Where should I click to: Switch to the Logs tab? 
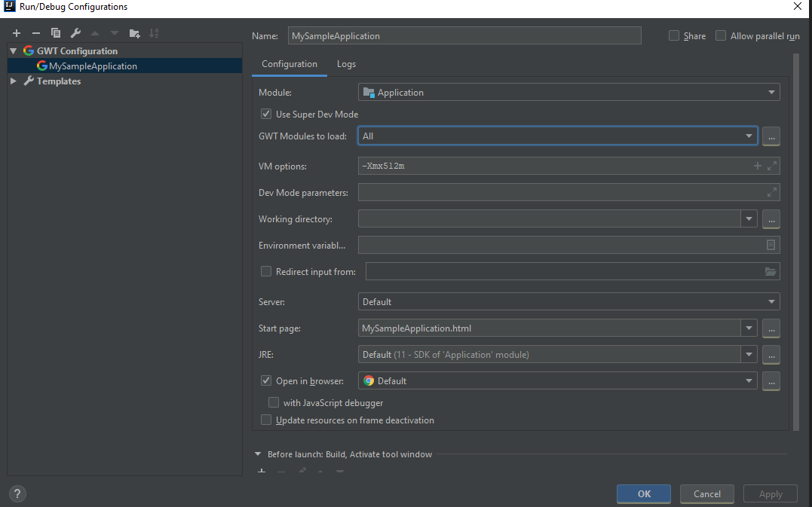347,64
